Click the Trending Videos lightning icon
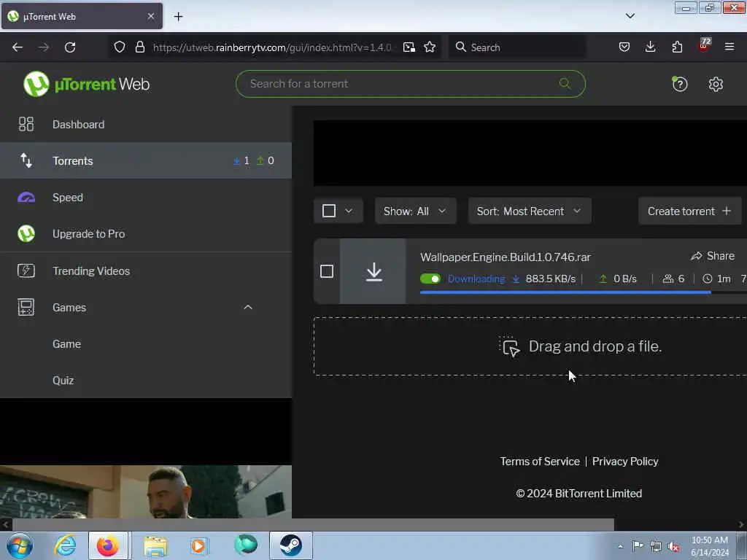Screen dimensions: 747x560 tap(26, 271)
